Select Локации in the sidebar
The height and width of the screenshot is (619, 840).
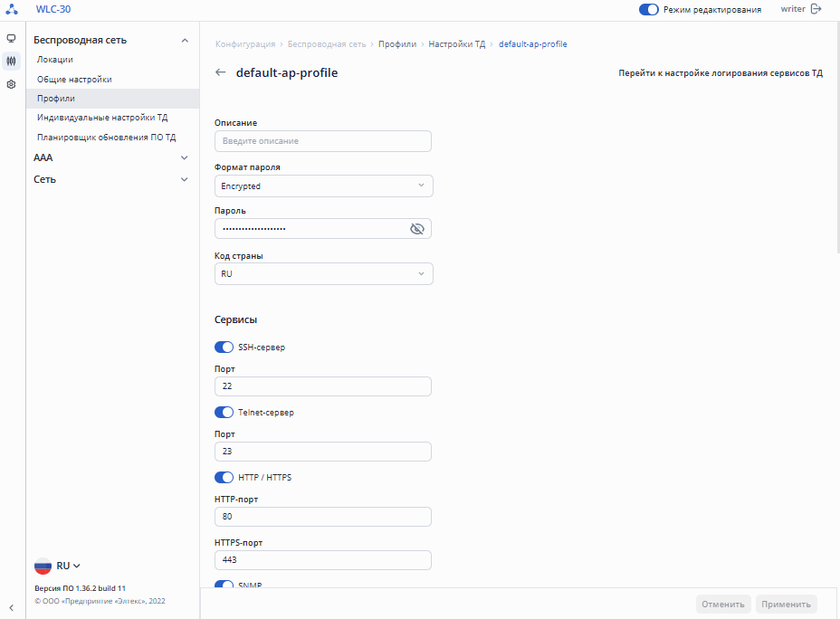pos(55,60)
